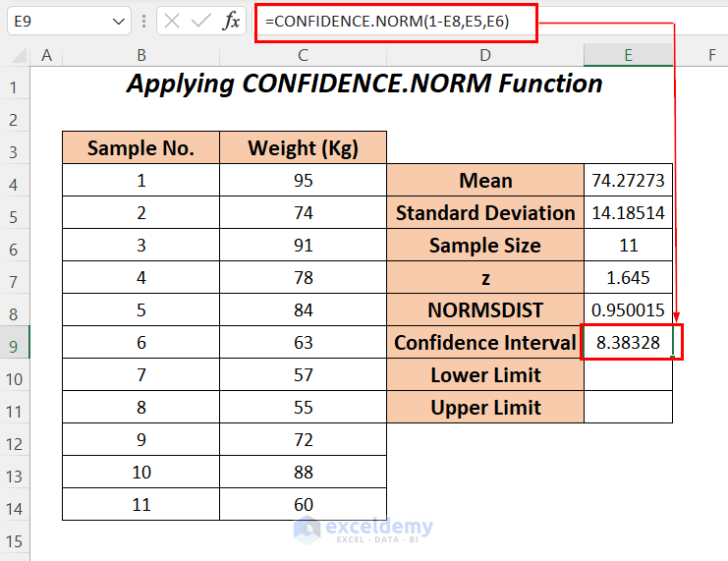Click the Cancel (X) formula icon
Screen dimensions: 728x561
pos(172,21)
